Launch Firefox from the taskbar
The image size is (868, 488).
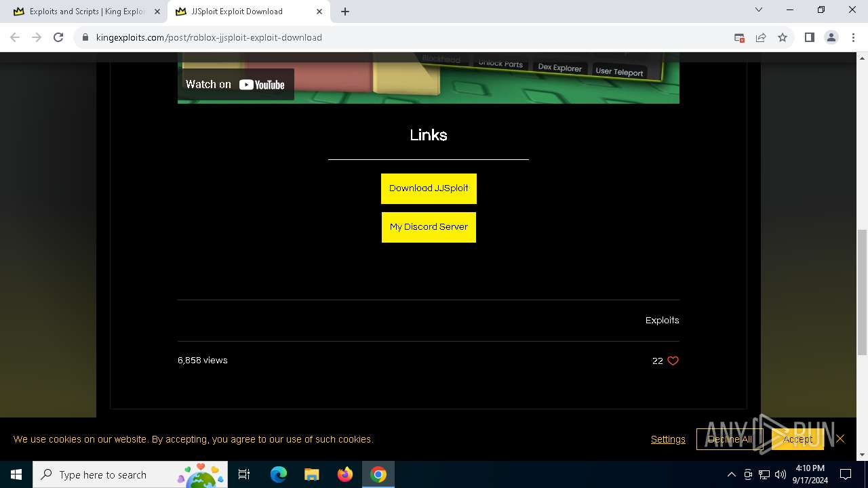345,474
